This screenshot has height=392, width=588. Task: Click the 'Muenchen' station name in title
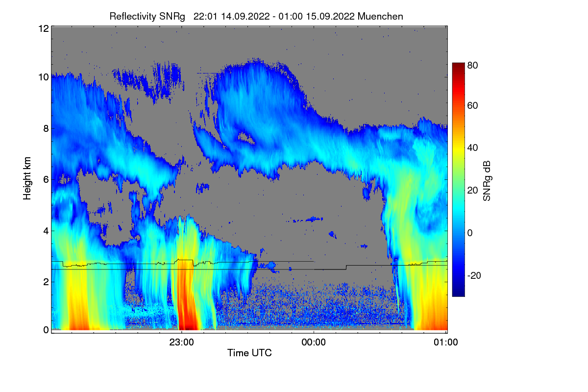pyautogui.click(x=380, y=16)
